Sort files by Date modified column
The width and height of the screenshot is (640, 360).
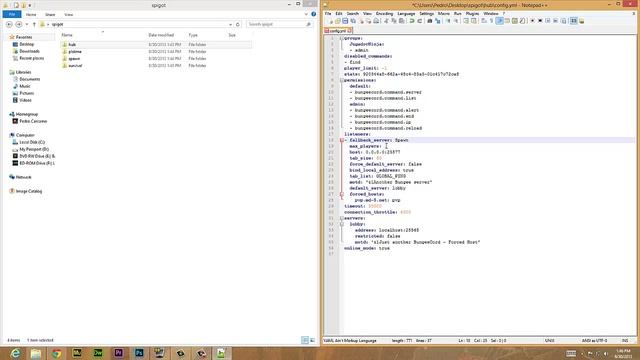[161, 35]
